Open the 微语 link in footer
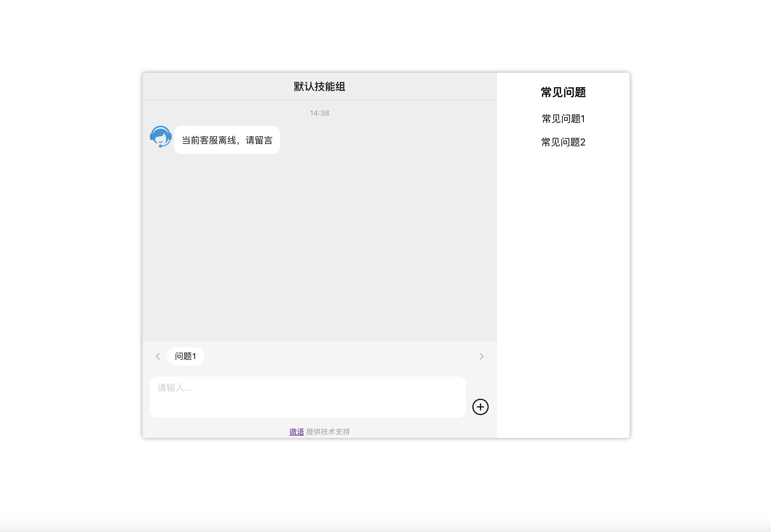This screenshot has width=771, height=532. [297, 432]
